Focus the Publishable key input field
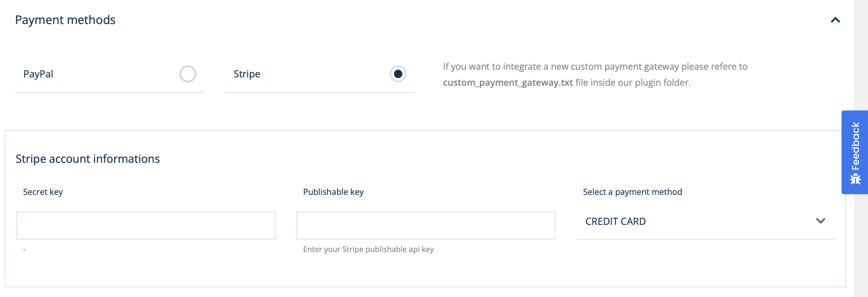This screenshot has height=297, width=868. [x=426, y=226]
